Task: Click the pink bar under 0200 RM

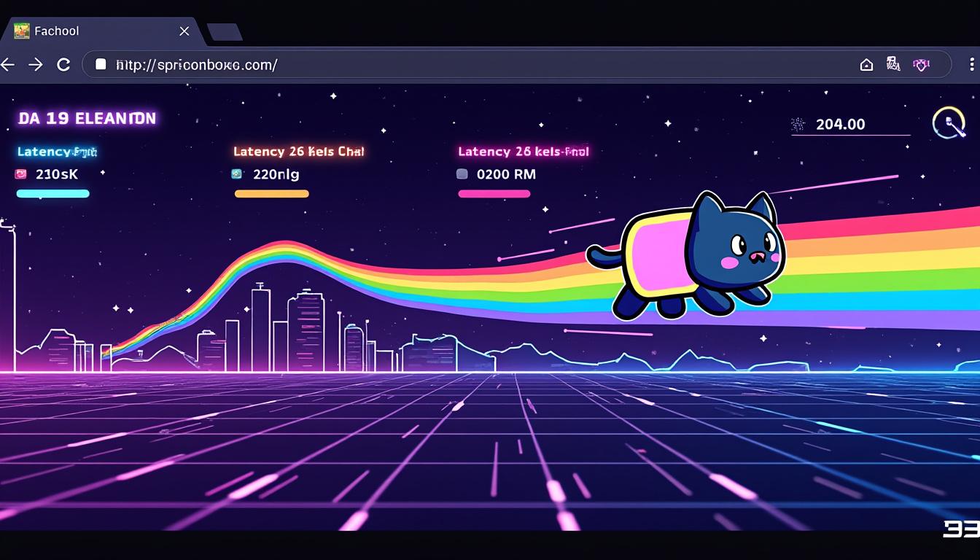Action: [x=494, y=194]
